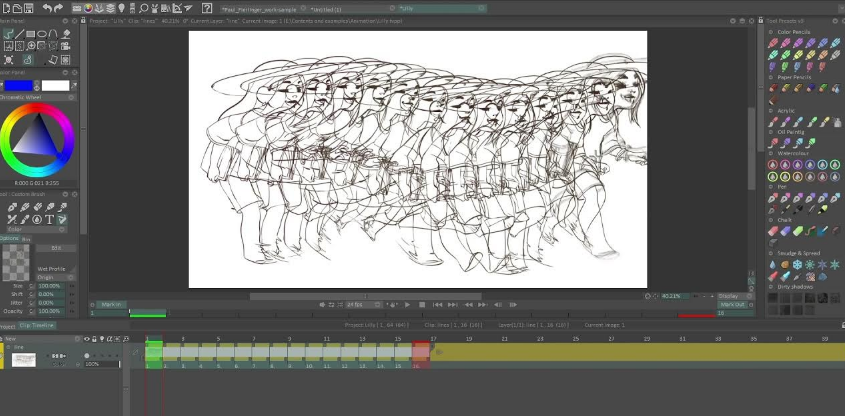This screenshot has width=845, height=416.
Task: Open a project using the folder icon
Action: [17, 8]
